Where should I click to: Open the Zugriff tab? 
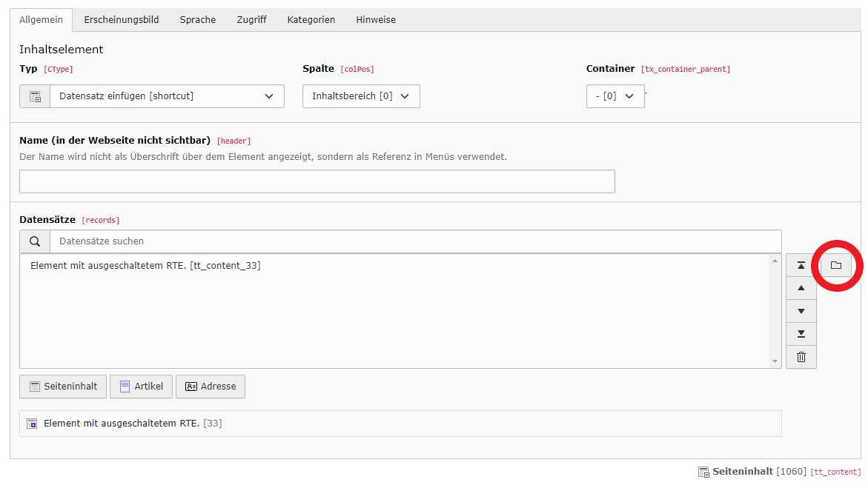251,20
